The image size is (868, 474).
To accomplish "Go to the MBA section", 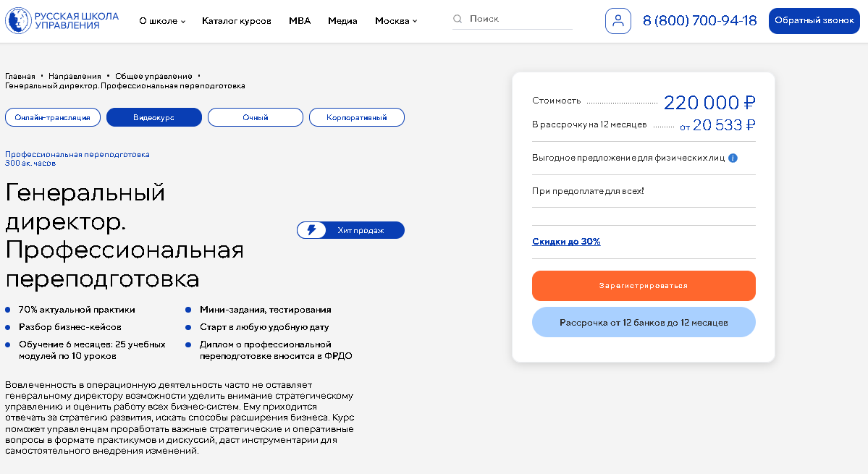I will [x=300, y=21].
